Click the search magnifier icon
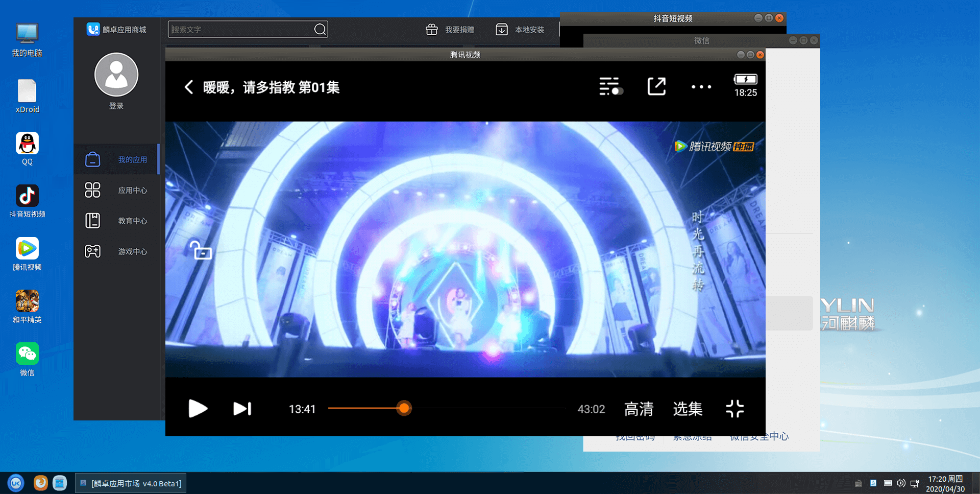Image resolution: width=980 pixels, height=494 pixels. coord(320,29)
